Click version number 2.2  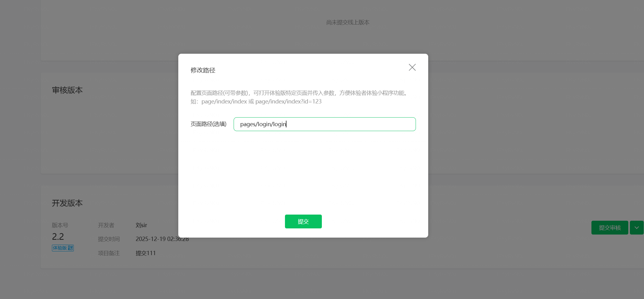point(58,237)
